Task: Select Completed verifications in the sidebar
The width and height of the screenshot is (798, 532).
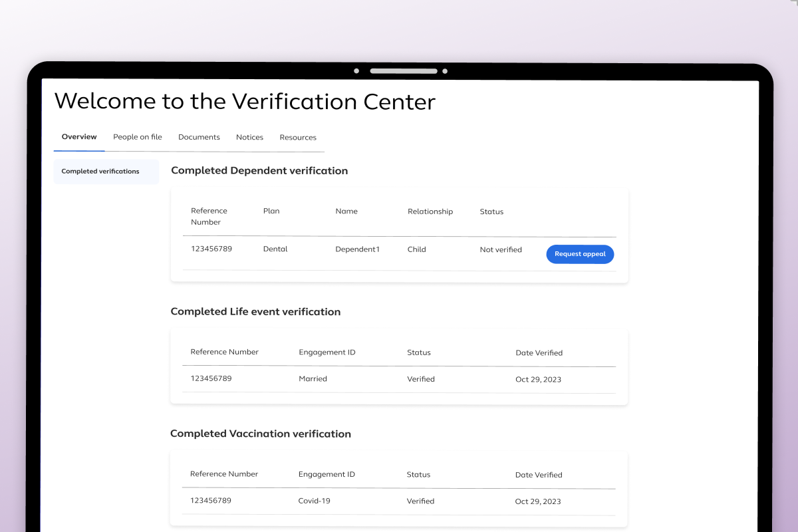Action: coord(100,172)
